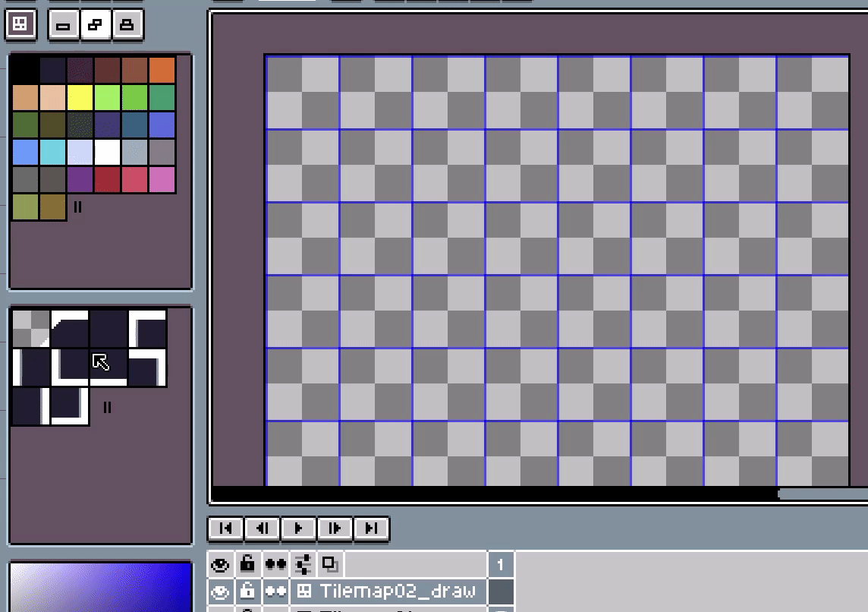Select the Stack tileset mode button
The width and height of the screenshot is (868, 612).
[x=127, y=25]
